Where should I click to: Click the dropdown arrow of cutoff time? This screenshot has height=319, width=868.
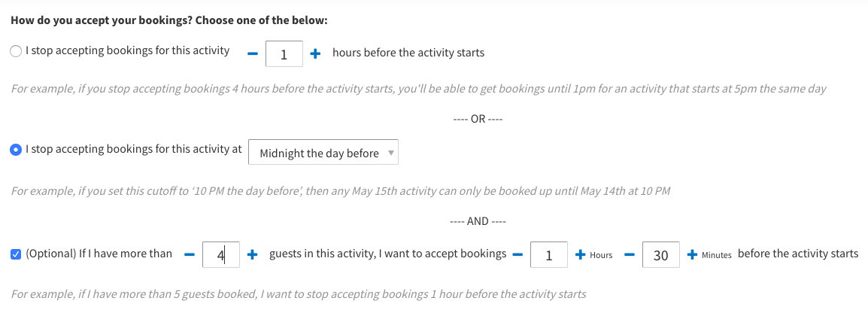(x=390, y=153)
